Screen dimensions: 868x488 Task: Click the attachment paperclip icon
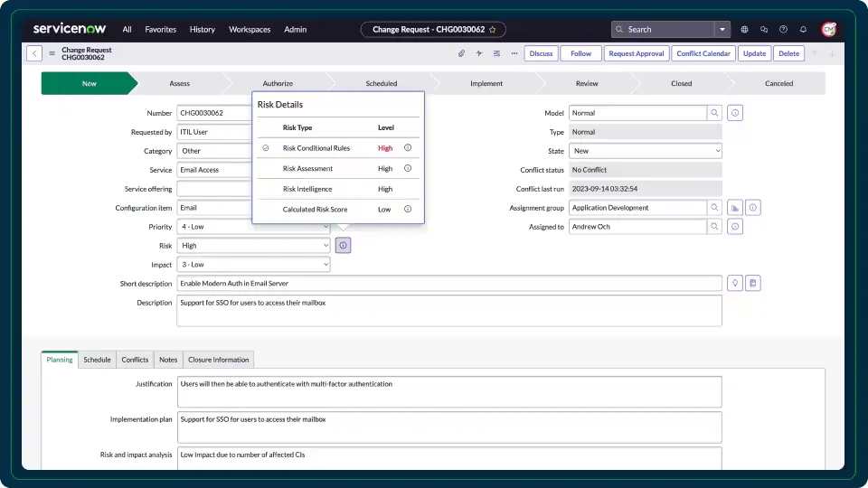click(461, 53)
